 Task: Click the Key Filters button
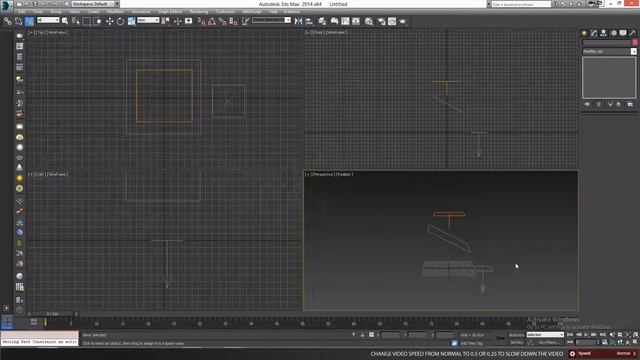pos(548,342)
